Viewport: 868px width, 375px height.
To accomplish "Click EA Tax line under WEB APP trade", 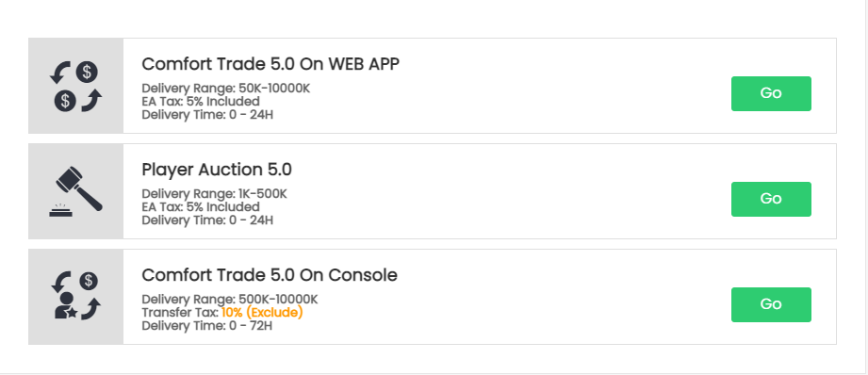I will point(201,102).
